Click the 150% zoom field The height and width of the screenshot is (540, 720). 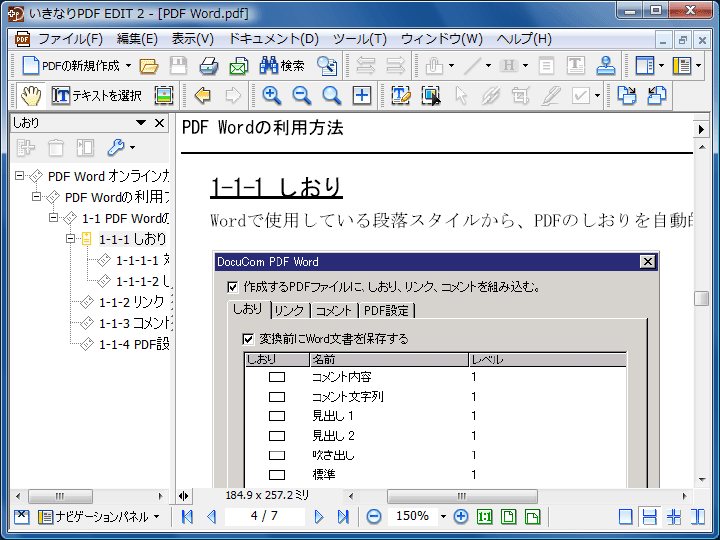click(412, 516)
